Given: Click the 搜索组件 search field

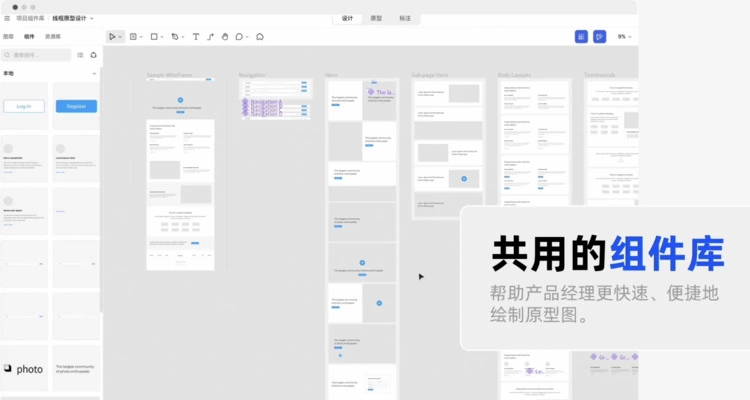Looking at the screenshot, I should 40,55.
